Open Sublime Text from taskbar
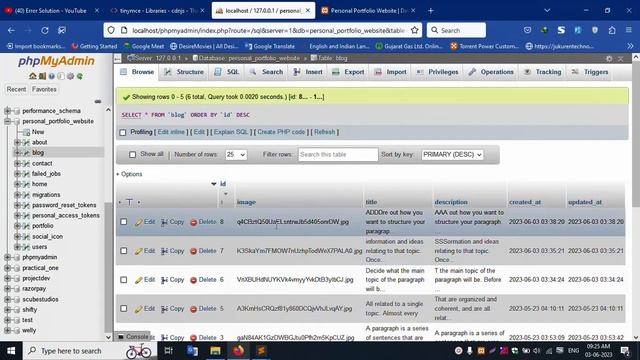This screenshot has width=640, height=360. (261, 351)
